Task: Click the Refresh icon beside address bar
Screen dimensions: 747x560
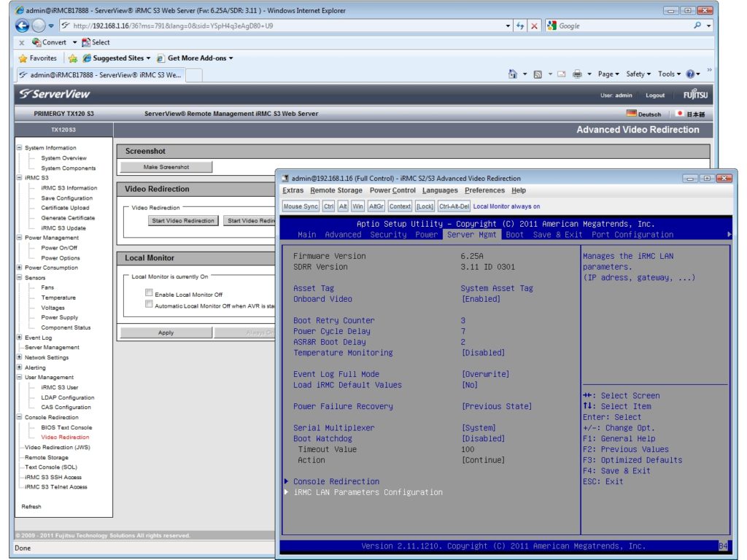Action: 520,26
